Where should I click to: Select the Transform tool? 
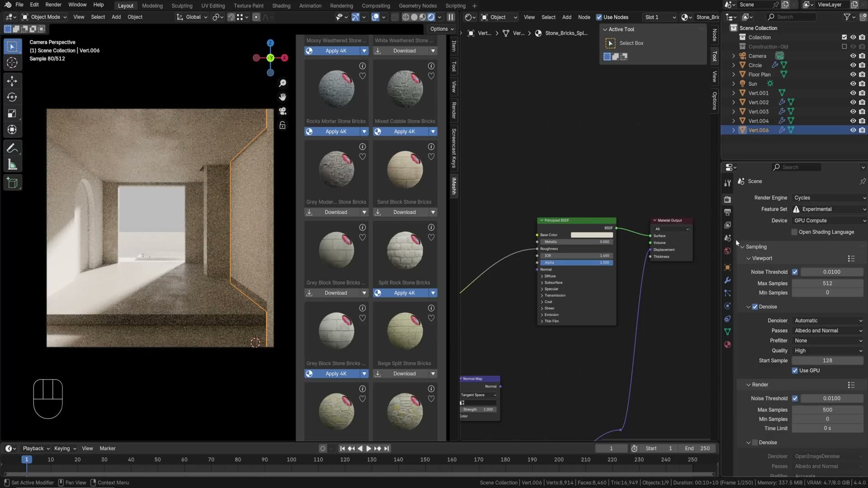click(x=12, y=130)
